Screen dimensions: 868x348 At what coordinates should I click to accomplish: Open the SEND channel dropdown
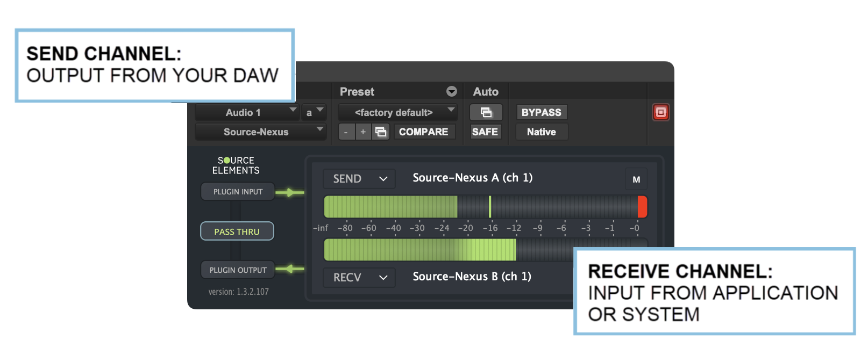359,179
